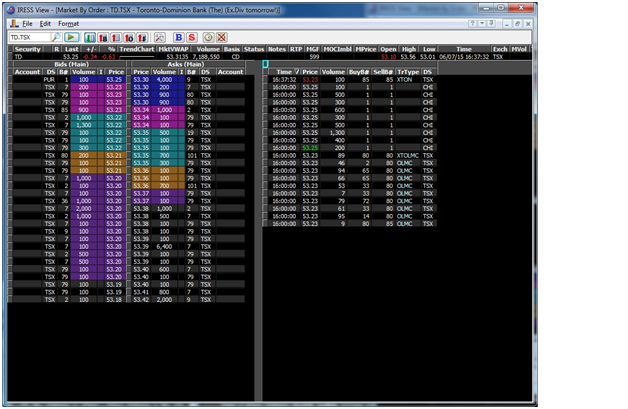Minimize the inner Market By Order window
Image resolution: width=628 pixels, height=409 pixels.
[507, 24]
